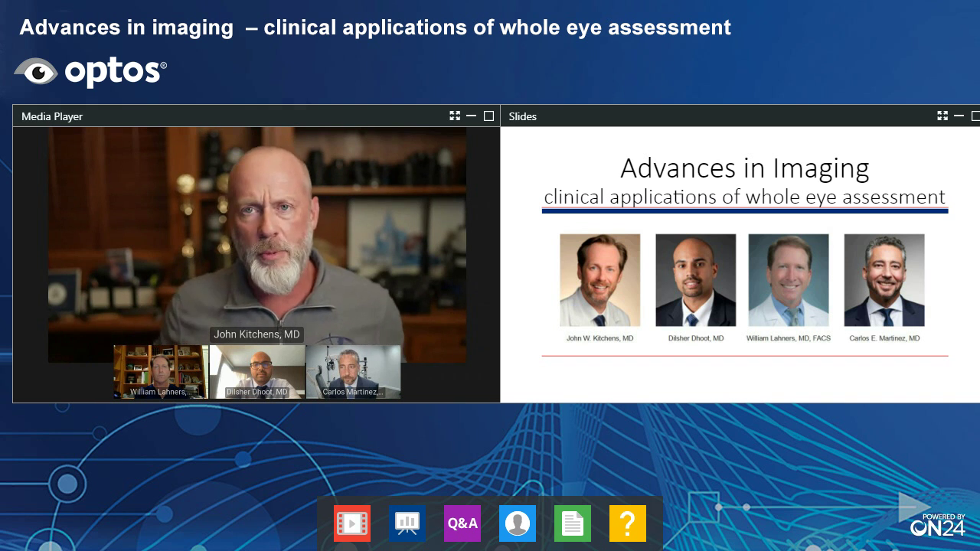The image size is (980, 551).
Task: Click Dilsher Dhoot portrait on slide
Action: point(696,280)
